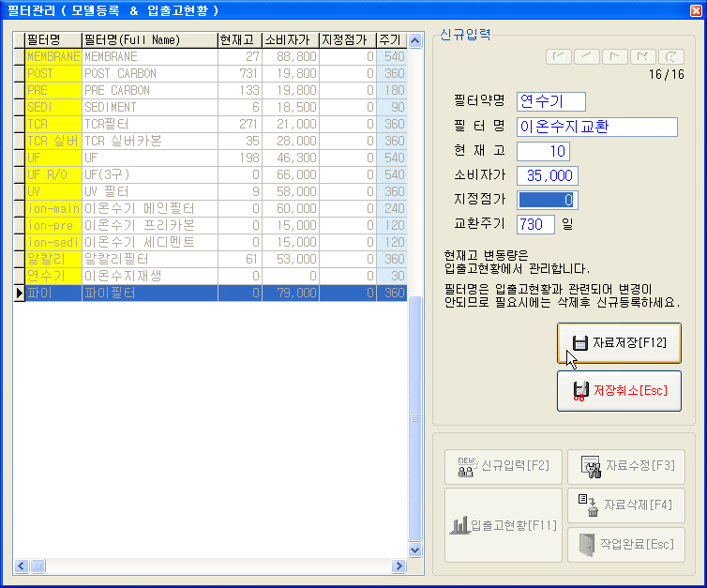Click the 주기 column header
The image size is (707, 588).
(392, 40)
